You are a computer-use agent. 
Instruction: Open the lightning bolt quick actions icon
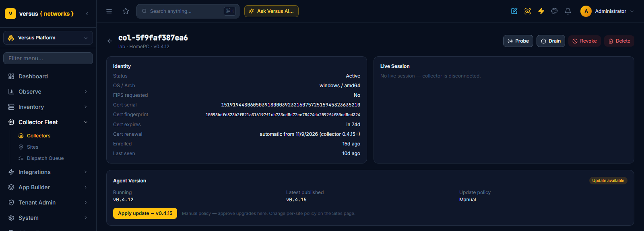point(541,11)
